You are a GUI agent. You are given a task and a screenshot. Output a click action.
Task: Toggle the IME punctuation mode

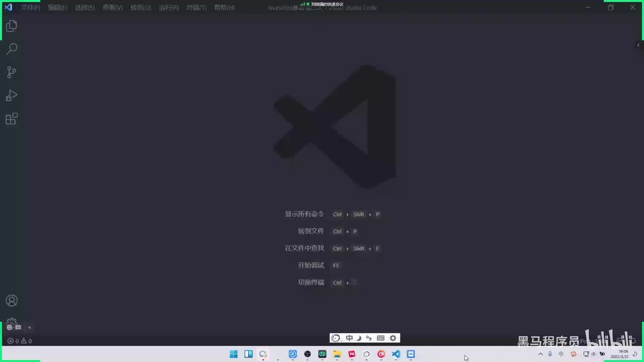pyautogui.click(x=369, y=338)
